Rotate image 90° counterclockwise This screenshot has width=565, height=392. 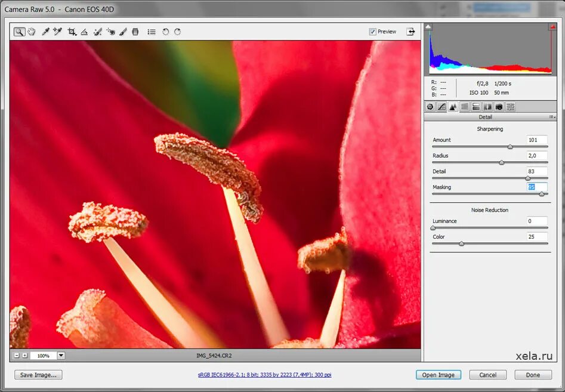(x=165, y=32)
